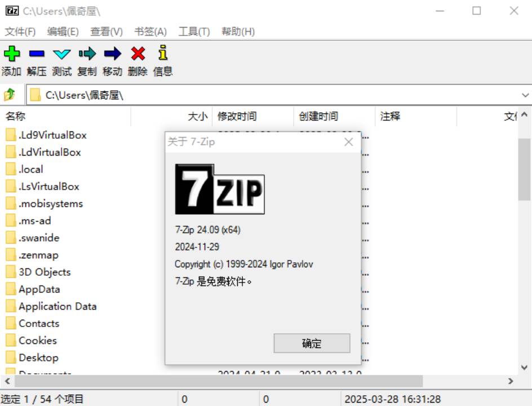
Task: Open the 工具(T) menu
Action: (194, 32)
